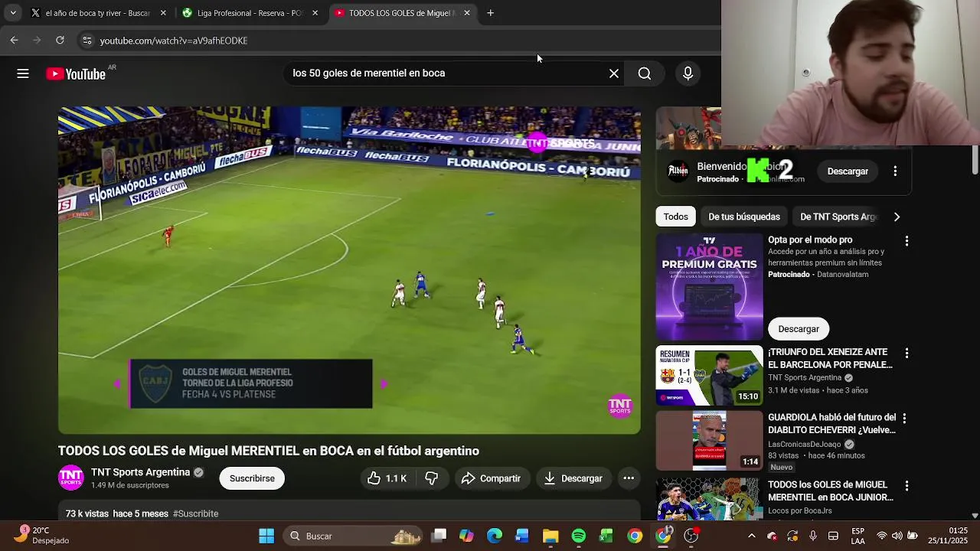Image resolution: width=980 pixels, height=551 pixels.
Task: Open Task View from the taskbar
Action: 439,536
